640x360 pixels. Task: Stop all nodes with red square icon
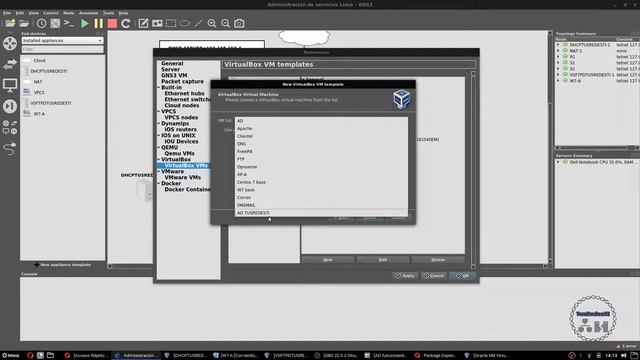coord(112,23)
